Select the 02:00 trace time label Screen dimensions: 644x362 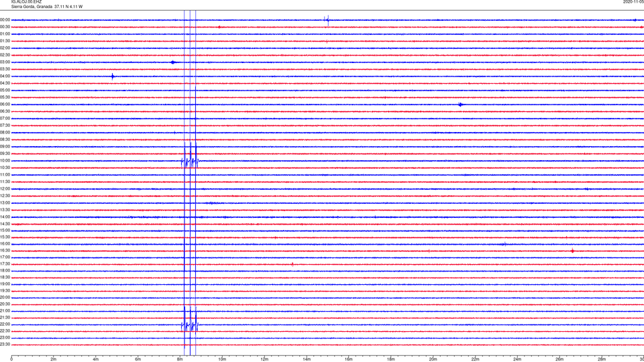pyautogui.click(x=5, y=48)
